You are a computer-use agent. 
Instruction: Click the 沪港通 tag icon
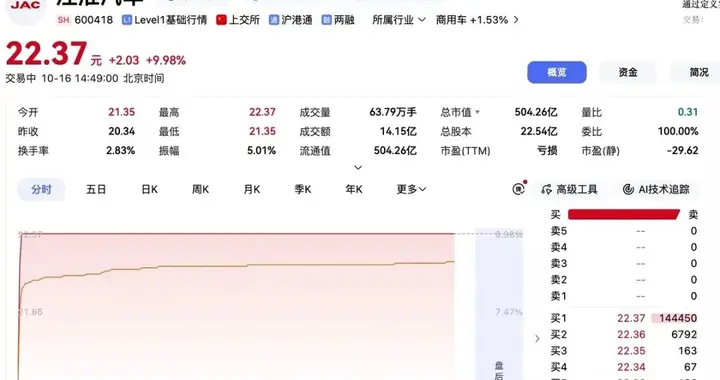click(274, 20)
